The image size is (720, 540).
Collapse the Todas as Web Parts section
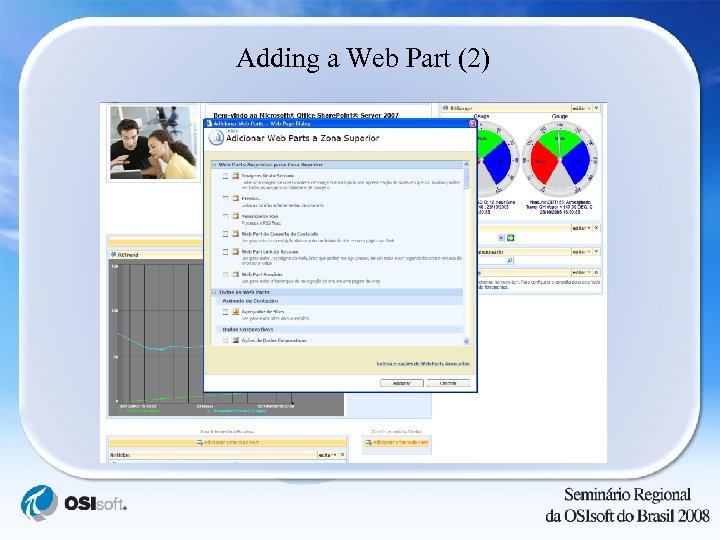214,292
